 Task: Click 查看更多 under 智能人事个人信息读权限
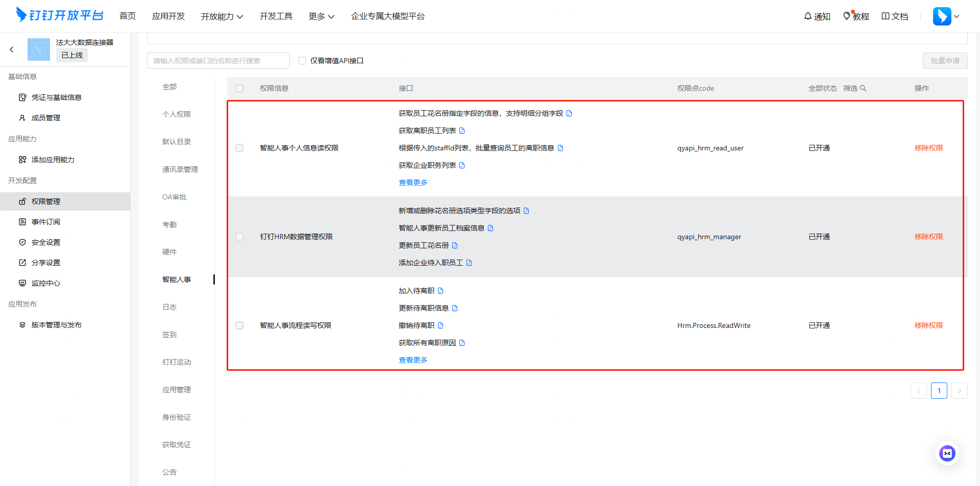coord(413,183)
